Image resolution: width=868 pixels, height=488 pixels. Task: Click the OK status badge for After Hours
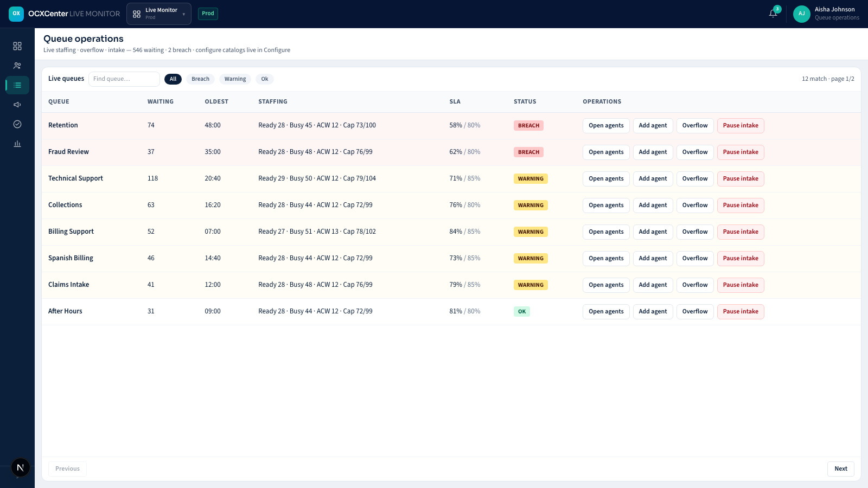pos(522,312)
